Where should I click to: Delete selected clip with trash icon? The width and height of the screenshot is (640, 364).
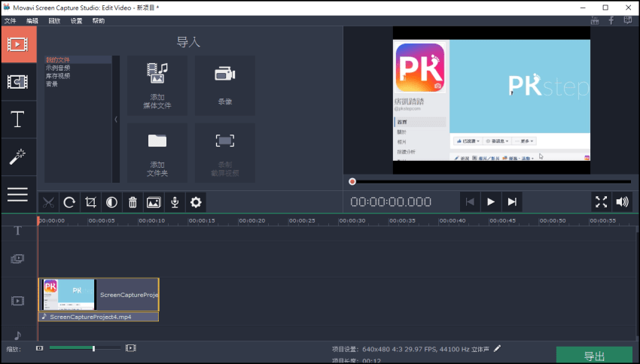pyautogui.click(x=133, y=202)
